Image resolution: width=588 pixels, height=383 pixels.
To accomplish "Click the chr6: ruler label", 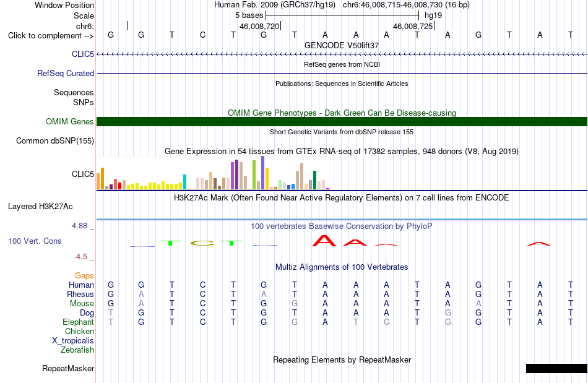I will pyautogui.click(x=85, y=26).
